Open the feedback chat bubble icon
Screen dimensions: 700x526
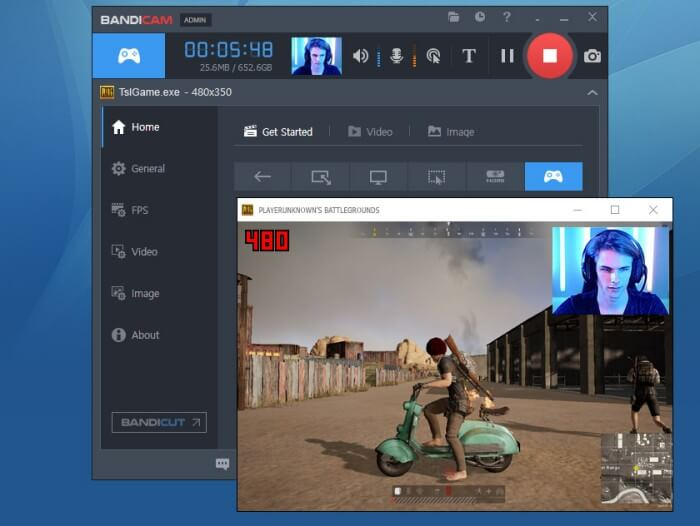pyautogui.click(x=222, y=463)
